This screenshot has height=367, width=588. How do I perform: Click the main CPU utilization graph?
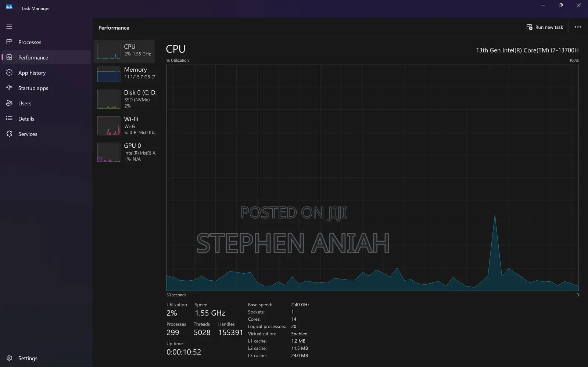[372, 177]
